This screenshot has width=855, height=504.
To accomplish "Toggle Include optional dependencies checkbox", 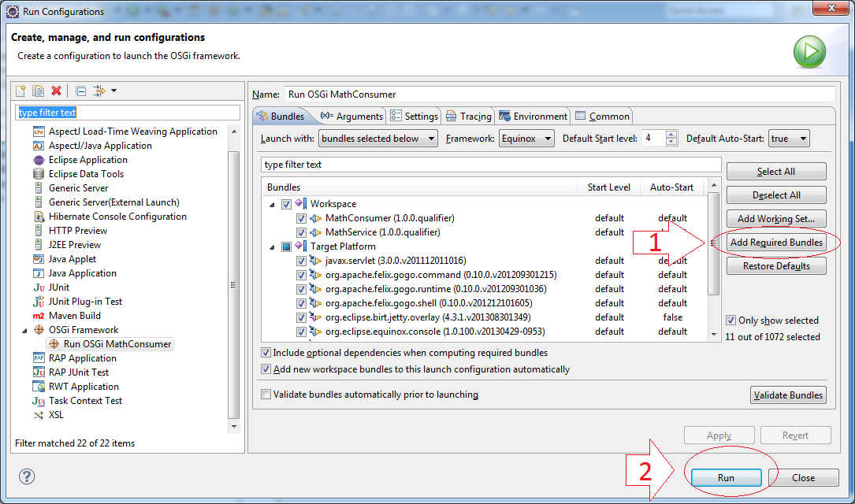I will [x=266, y=353].
